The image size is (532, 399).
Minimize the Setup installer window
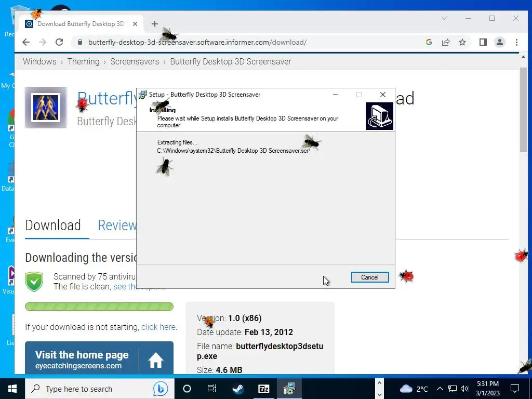point(336,95)
